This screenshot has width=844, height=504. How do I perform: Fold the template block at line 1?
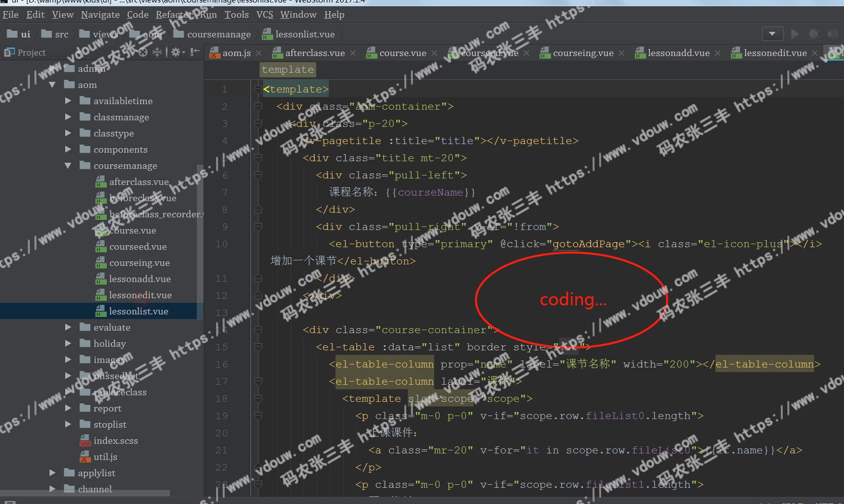click(x=258, y=89)
